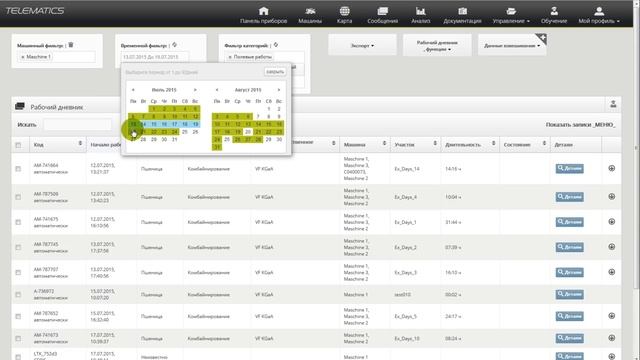Viewport: 640px width, 360px height.
Task: Open Детали for field Ex_Days_2
Action: [x=569, y=247]
